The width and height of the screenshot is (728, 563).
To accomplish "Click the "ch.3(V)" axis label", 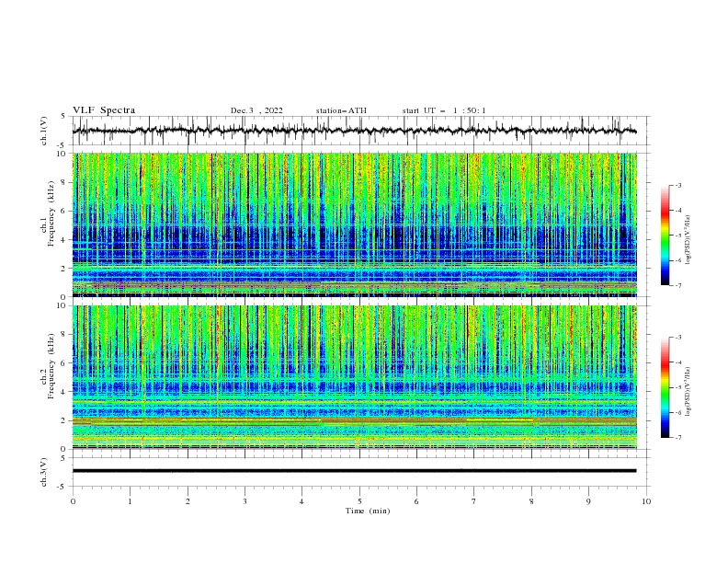I will pos(44,472).
